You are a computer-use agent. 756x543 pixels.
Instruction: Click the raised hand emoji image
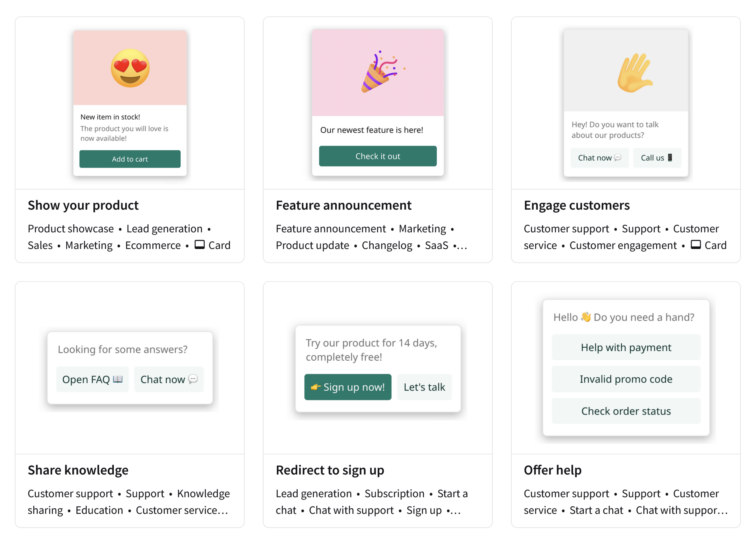pos(634,73)
